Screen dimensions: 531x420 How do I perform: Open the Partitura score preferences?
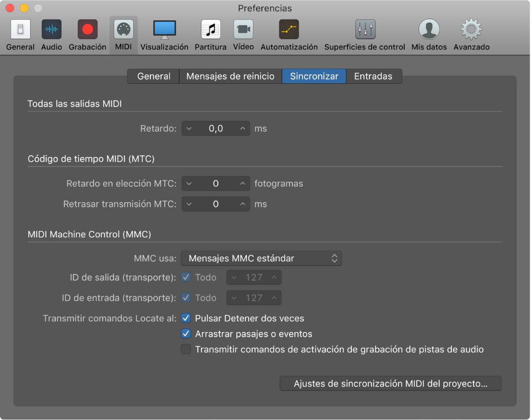tap(211, 30)
